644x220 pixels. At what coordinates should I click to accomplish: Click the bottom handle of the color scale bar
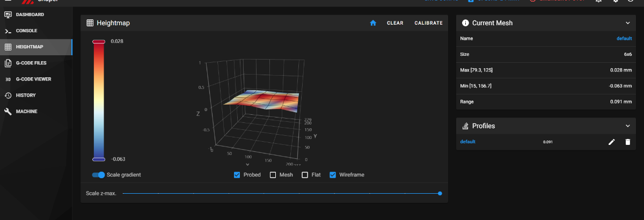(x=99, y=159)
